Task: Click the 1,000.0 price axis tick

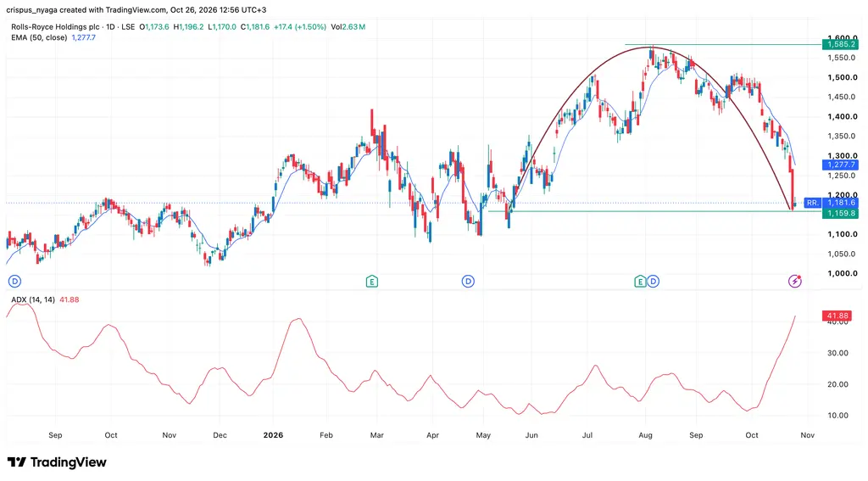Action: click(x=843, y=273)
